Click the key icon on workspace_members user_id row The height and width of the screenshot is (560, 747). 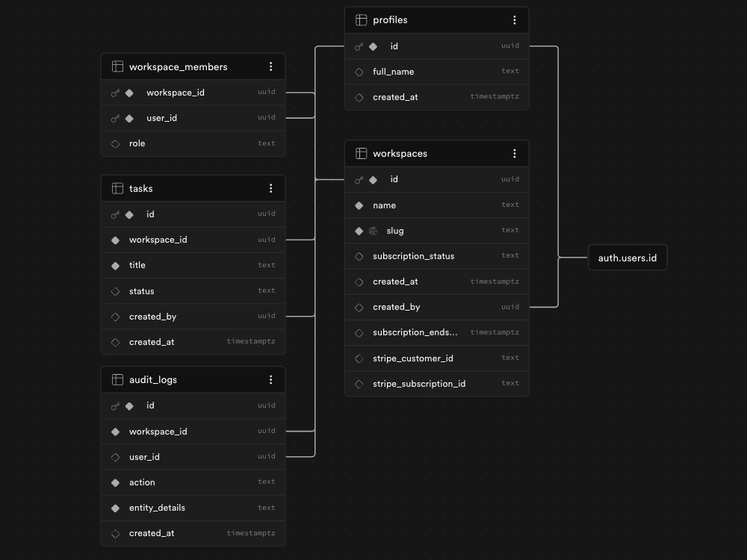115,119
